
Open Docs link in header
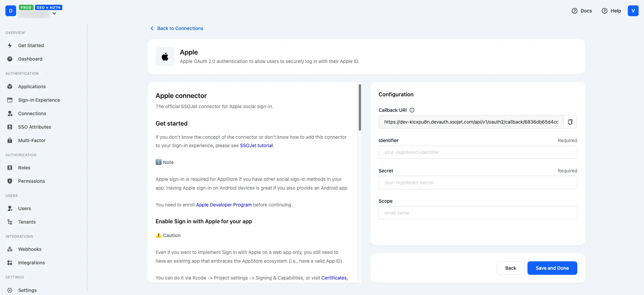(x=586, y=11)
